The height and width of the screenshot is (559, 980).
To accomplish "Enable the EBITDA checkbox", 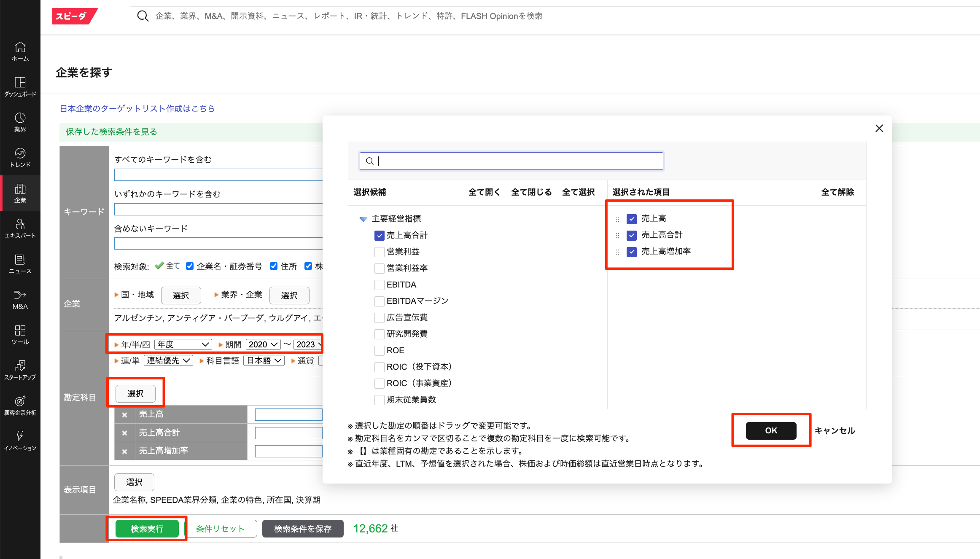I will click(x=379, y=285).
